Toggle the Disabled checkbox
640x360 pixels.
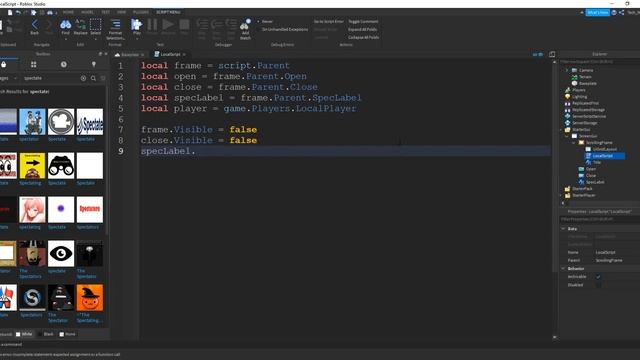tap(598, 285)
